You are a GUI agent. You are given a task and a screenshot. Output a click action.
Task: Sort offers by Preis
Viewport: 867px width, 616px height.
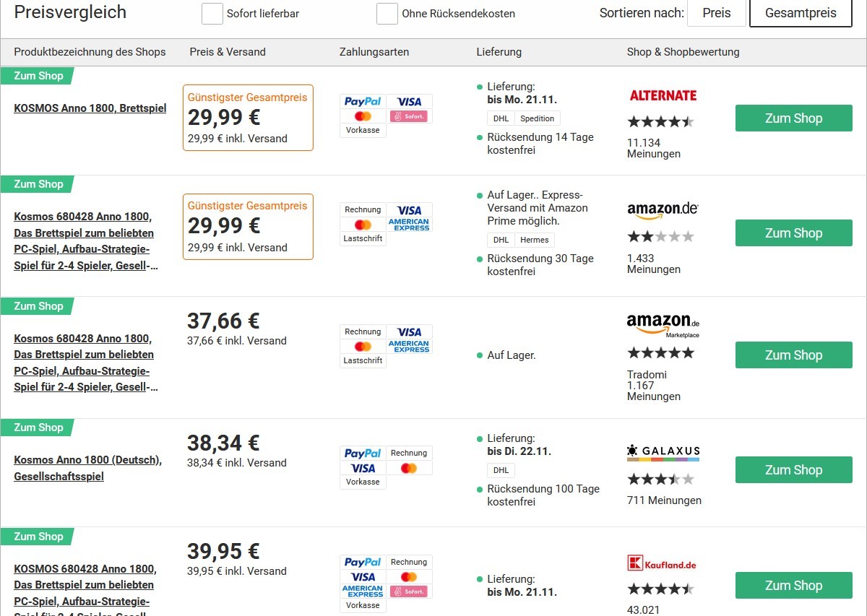(716, 13)
